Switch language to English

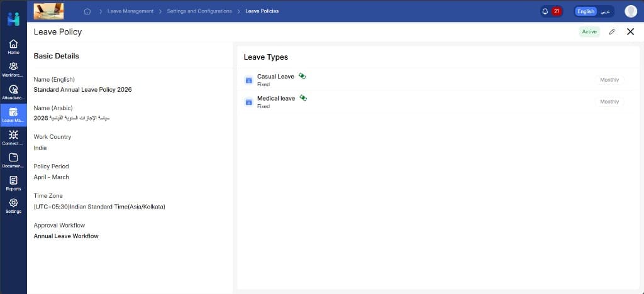[586, 11]
